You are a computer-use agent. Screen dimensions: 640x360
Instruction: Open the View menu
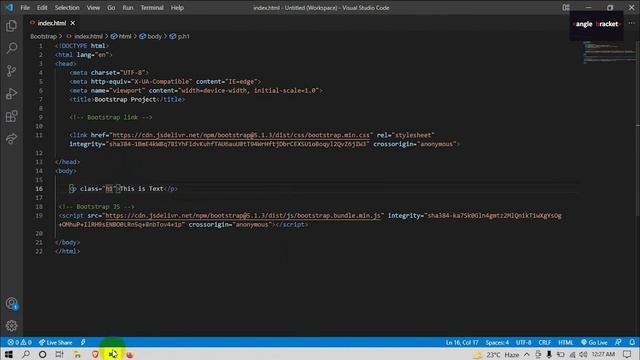[93, 8]
